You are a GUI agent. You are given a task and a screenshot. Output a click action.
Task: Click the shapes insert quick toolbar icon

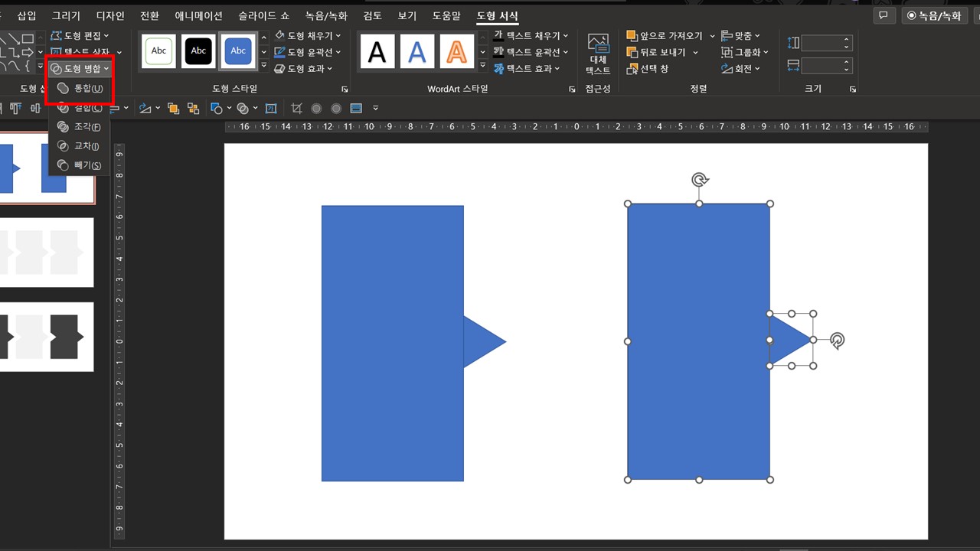point(217,109)
